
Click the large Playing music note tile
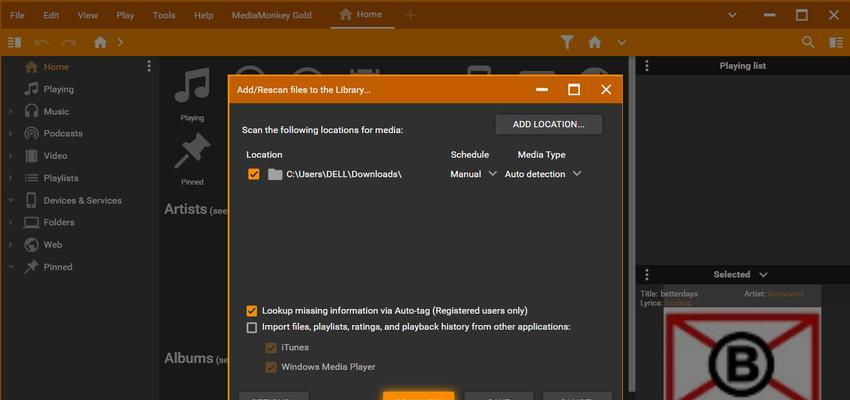(x=192, y=85)
